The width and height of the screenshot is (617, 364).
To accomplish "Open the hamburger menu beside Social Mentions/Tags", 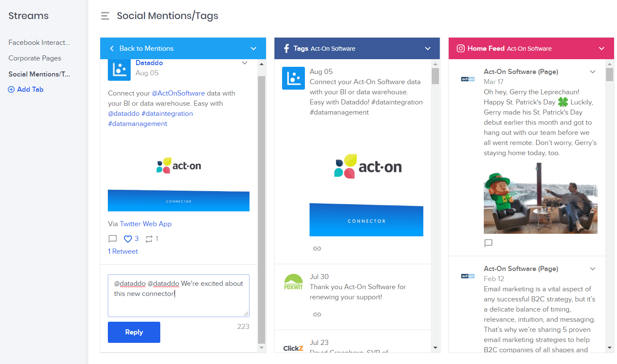I will [105, 16].
